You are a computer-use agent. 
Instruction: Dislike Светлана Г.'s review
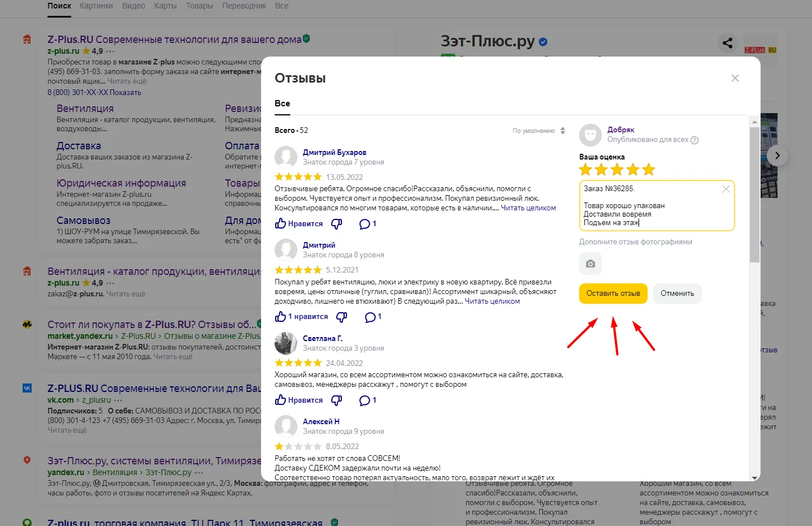tap(337, 400)
